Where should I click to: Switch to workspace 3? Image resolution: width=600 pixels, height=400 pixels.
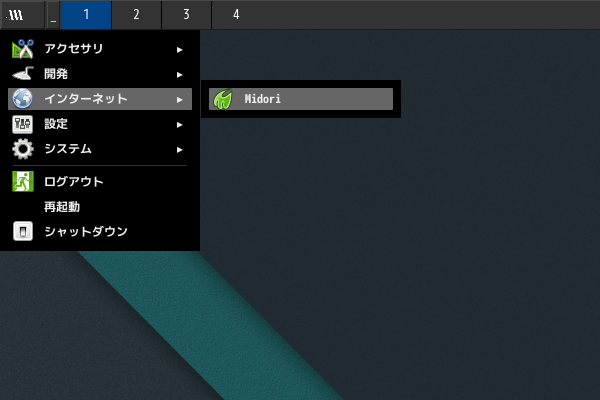(x=186, y=15)
